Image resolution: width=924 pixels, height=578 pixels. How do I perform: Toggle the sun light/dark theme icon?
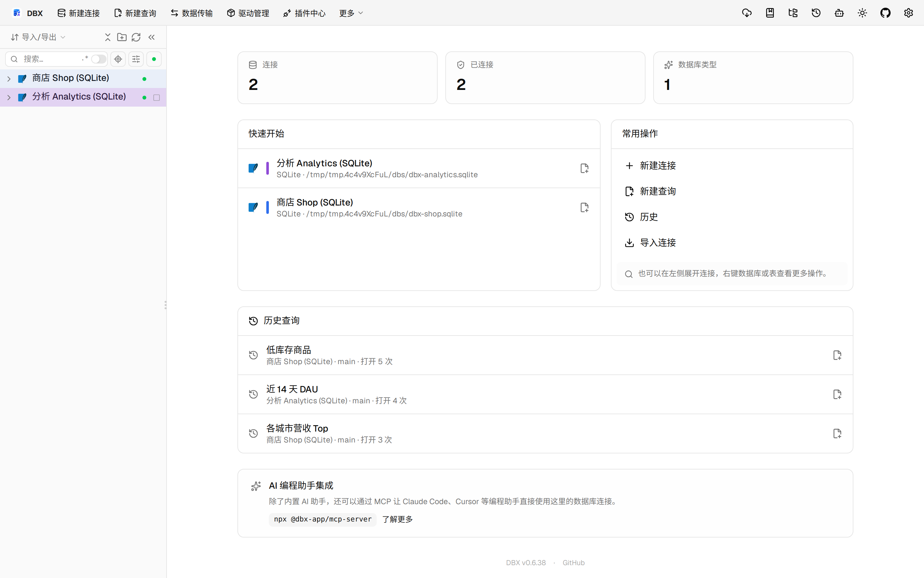pyautogui.click(x=862, y=13)
